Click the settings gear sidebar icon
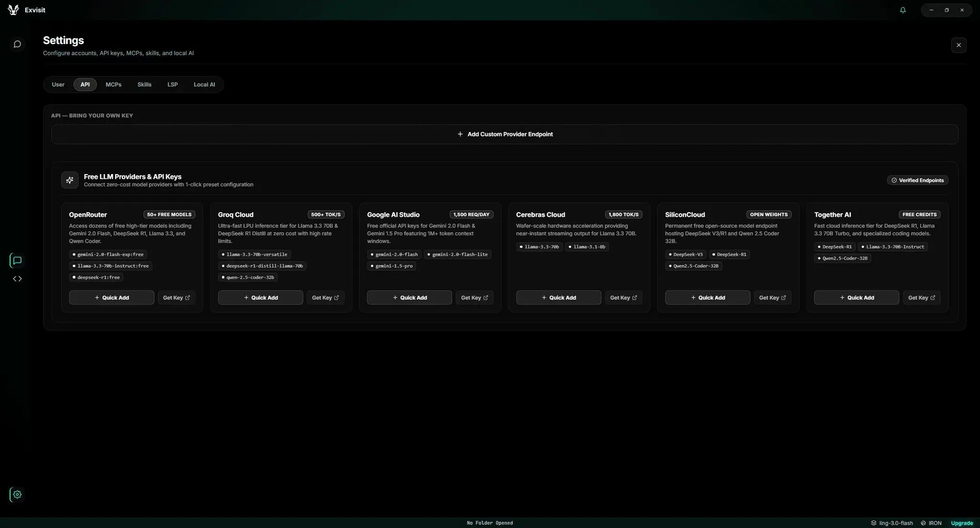 click(17, 495)
